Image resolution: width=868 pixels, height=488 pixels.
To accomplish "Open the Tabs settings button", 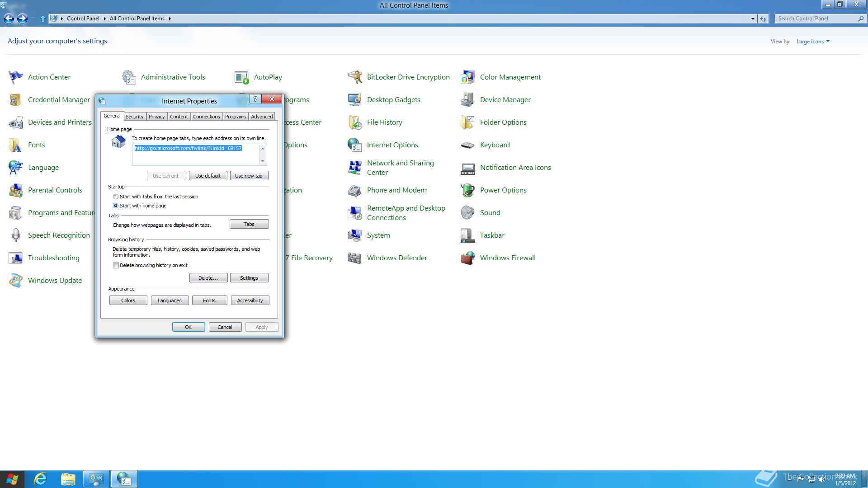I will [x=249, y=224].
